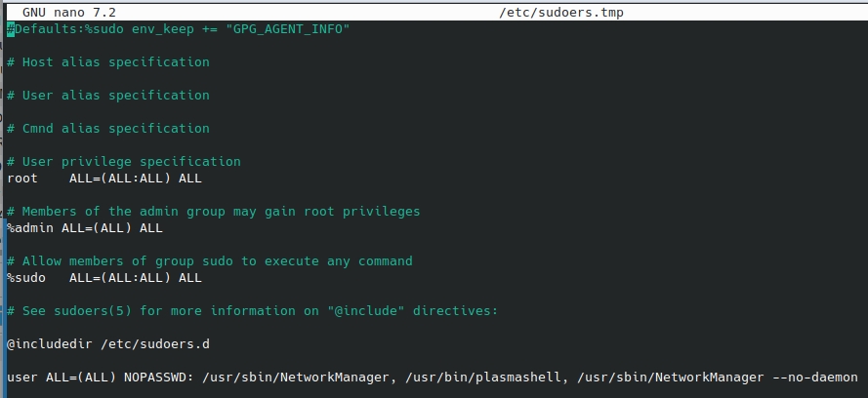
Task: Click the word root at line start
Action: 22,178
